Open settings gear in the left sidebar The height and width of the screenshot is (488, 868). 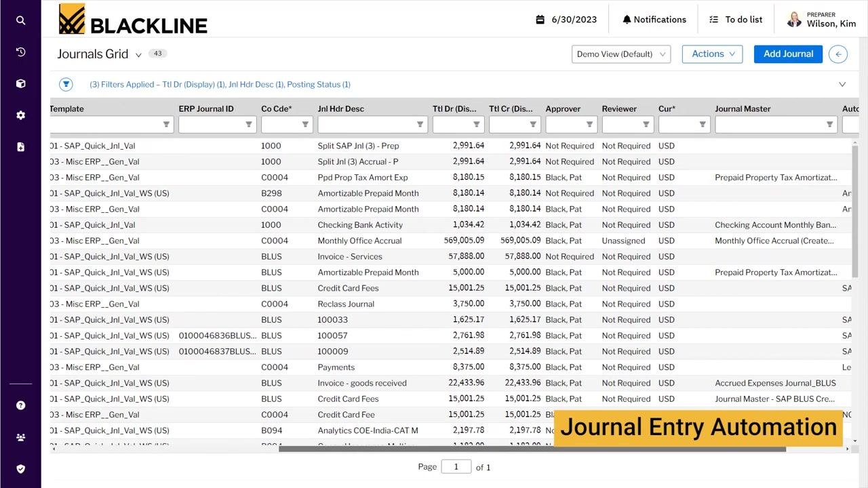[20, 115]
